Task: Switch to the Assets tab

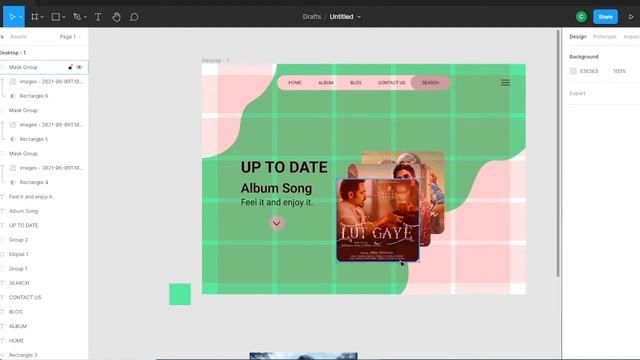Action: [18, 37]
